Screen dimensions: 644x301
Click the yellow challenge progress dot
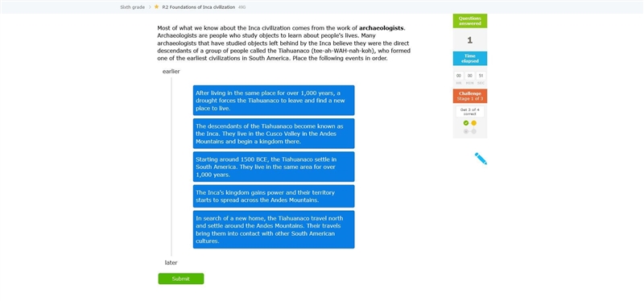(x=473, y=123)
